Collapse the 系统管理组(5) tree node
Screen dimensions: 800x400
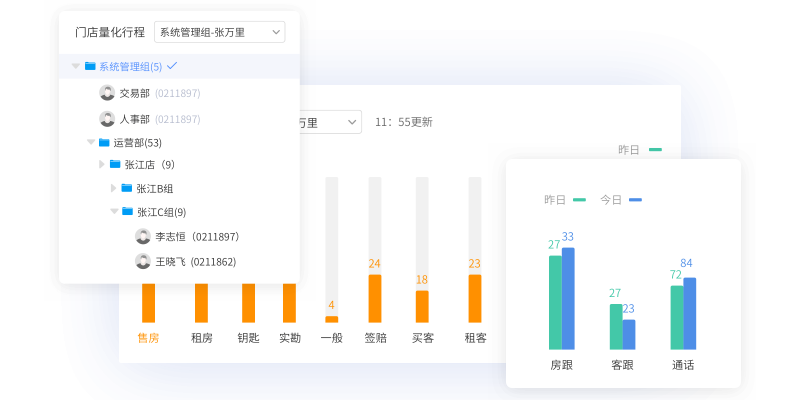pos(76,66)
